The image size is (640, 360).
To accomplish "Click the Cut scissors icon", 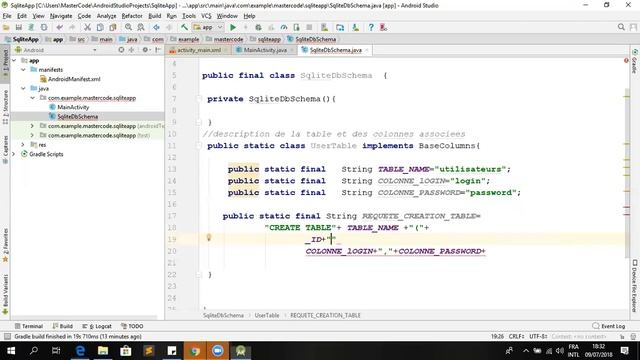I will click(87, 27).
